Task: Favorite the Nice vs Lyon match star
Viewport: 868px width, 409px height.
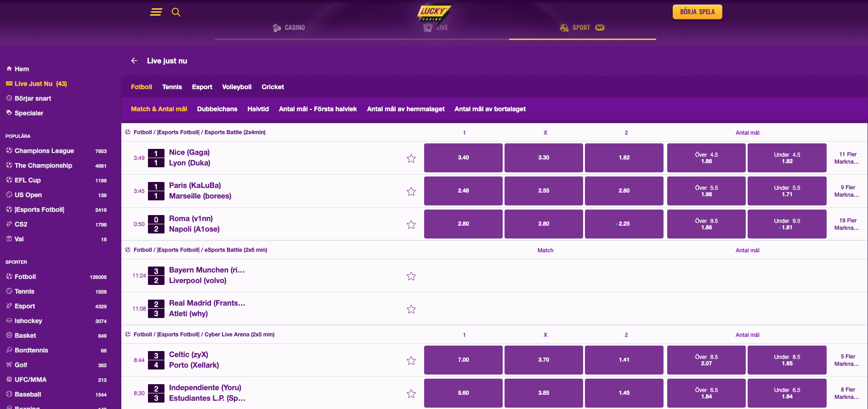Action: pyautogui.click(x=411, y=158)
